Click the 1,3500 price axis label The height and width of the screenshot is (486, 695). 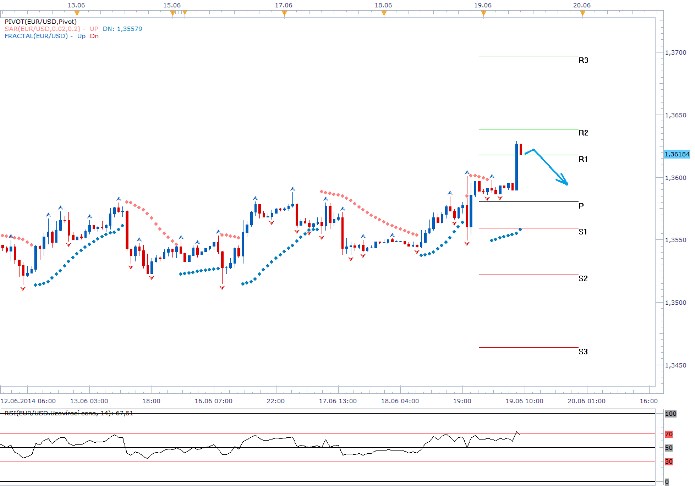675,302
